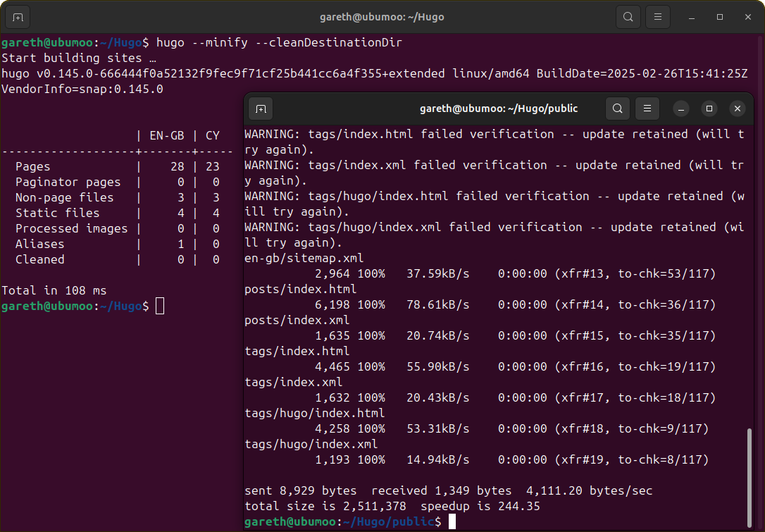Click the 'speedup is 244.35' text
Image resolution: width=765 pixels, height=532 pixels.
point(480,506)
